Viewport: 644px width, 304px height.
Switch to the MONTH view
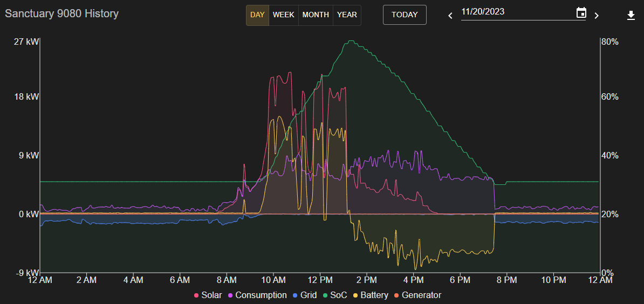(316, 15)
